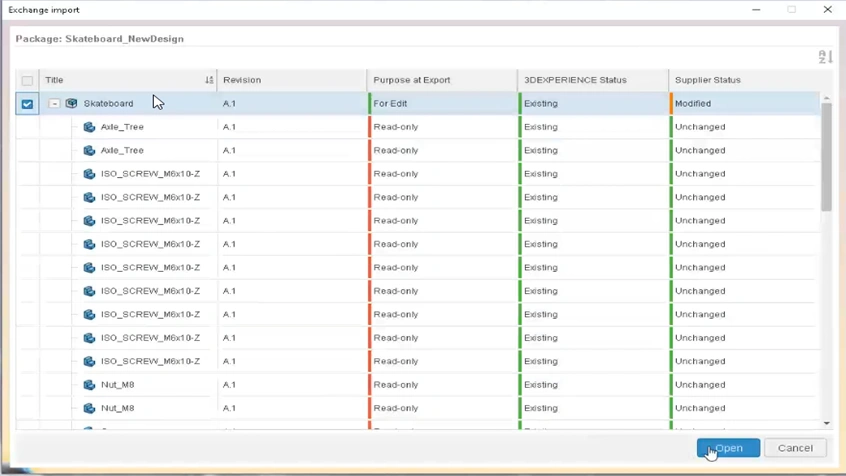This screenshot has width=846, height=476.
Task: Click the 3DEXPERIENCE Status column header
Action: [593, 80]
